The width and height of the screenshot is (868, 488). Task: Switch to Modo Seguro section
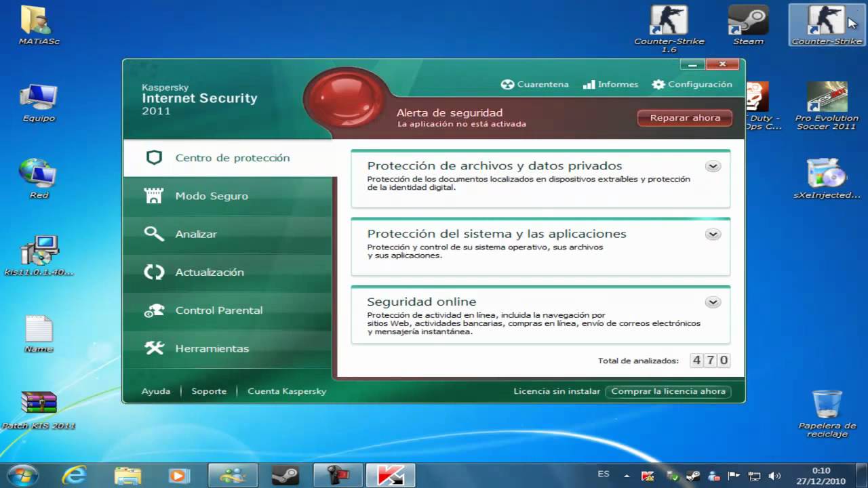tap(227, 196)
